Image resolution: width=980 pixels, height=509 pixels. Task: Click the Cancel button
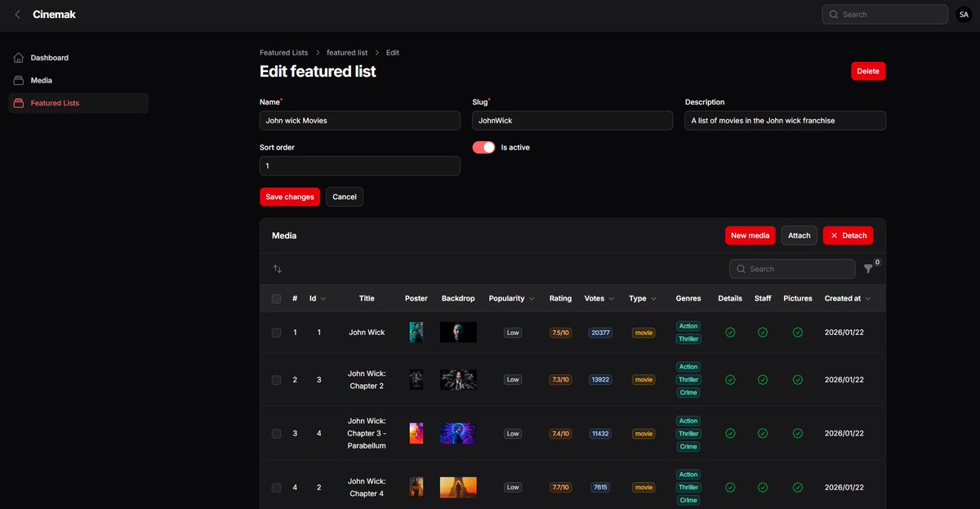pos(345,197)
